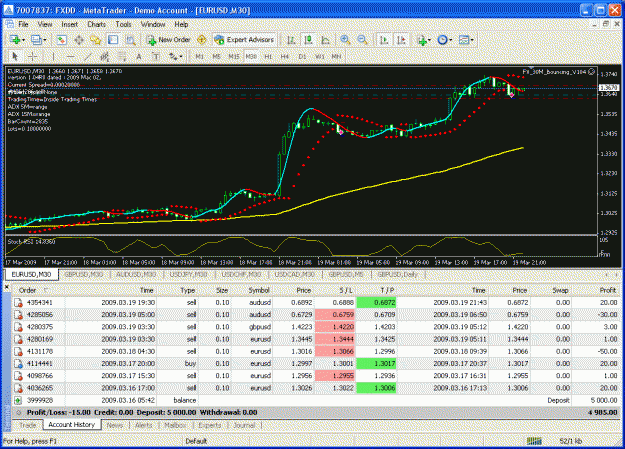Open the Trade terminal tab
This screenshot has height=449, width=625.
point(28,425)
